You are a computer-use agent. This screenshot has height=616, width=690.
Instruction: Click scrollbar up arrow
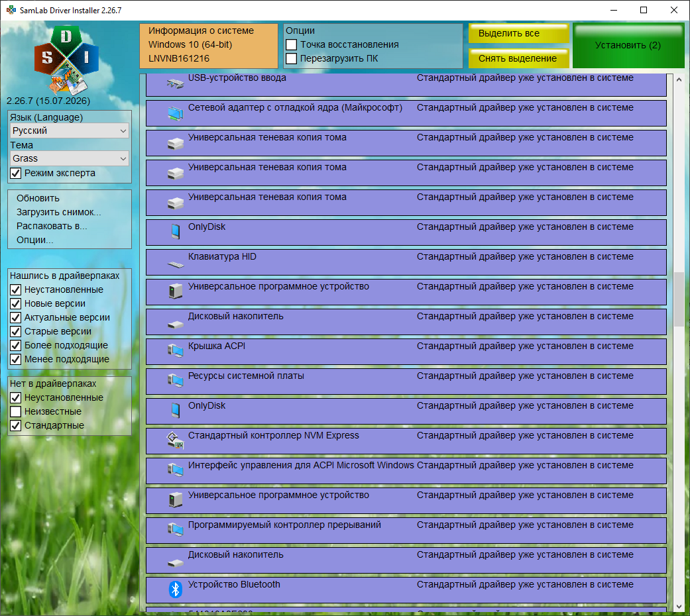[679, 79]
